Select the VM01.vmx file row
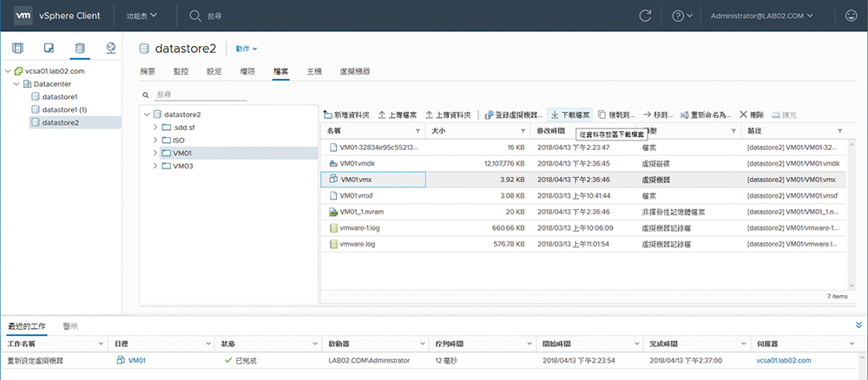Viewport: 868px width, 380px height. coord(583,180)
